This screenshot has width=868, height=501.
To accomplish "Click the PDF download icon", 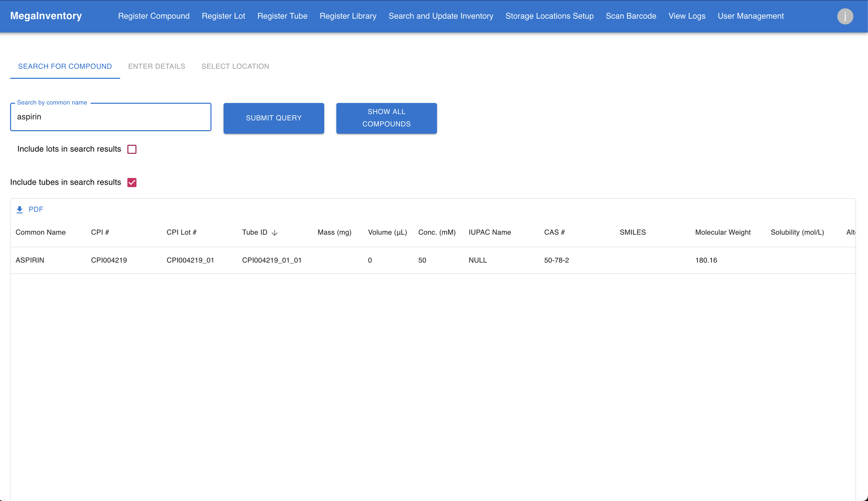I will coord(20,209).
